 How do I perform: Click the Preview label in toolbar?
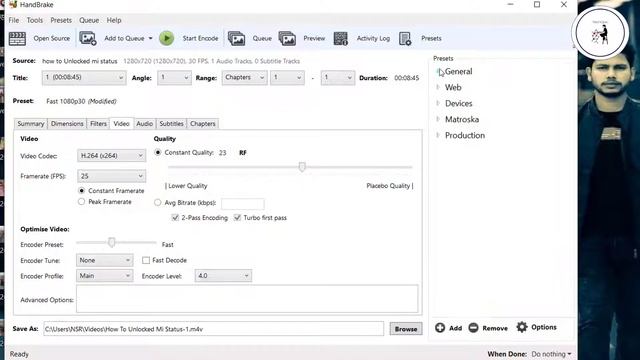314,38
